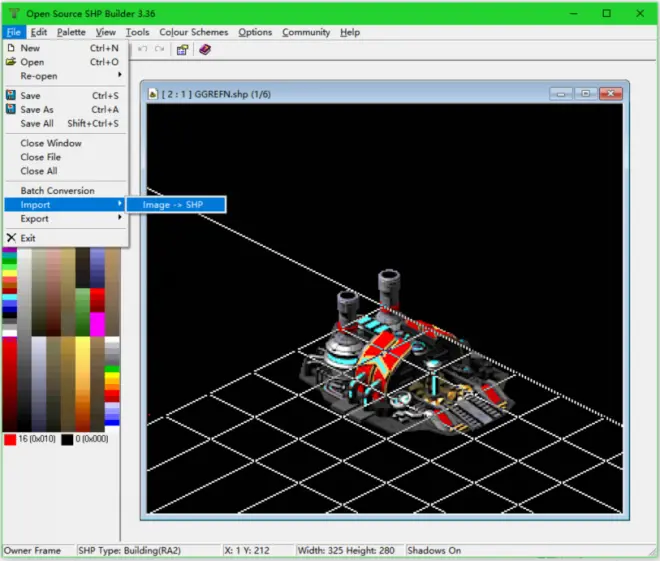Click the GGREFN.shp document window icon

[x=153, y=94]
